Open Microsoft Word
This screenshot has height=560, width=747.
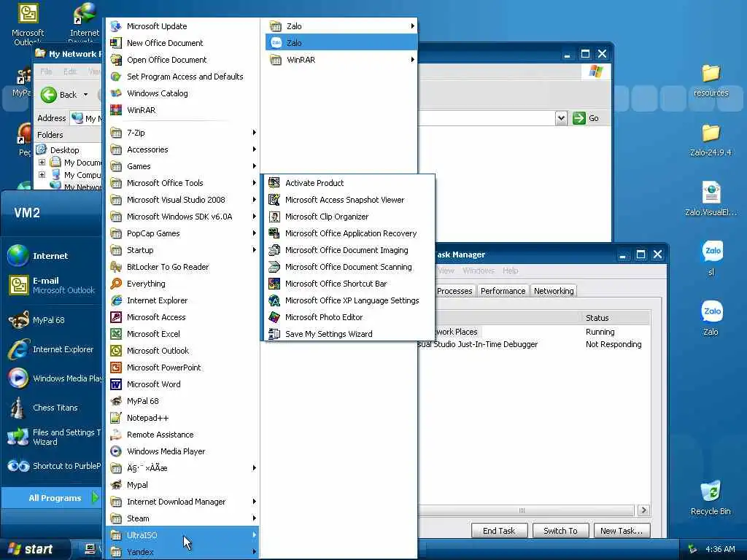[x=182, y=384]
